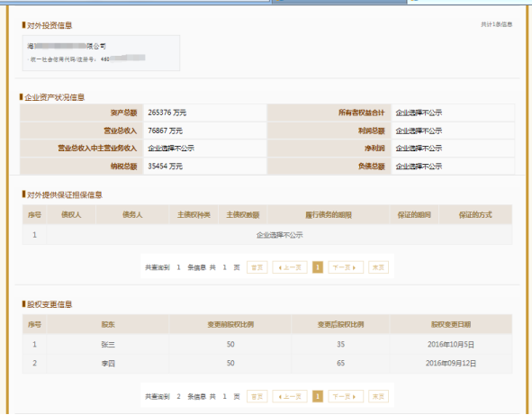Click the 企业资产状况信息 section heading
532x415 pixels.
pyautogui.click(x=55, y=97)
